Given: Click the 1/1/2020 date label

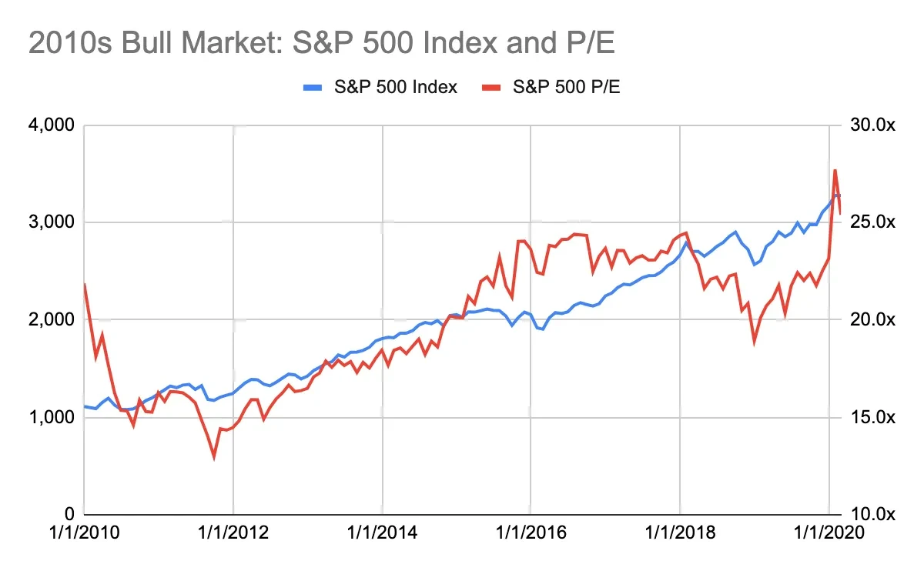Looking at the screenshot, I should click(x=829, y=533).
